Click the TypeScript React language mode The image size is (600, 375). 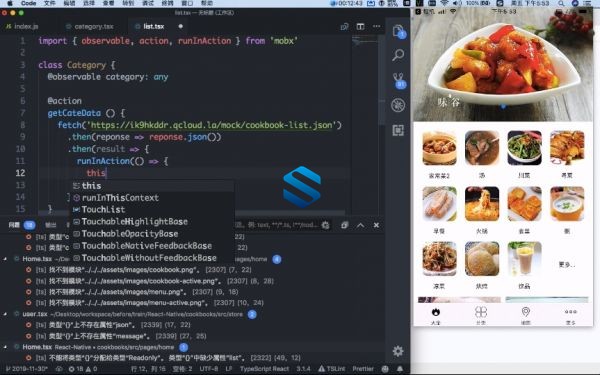(264, 369)
